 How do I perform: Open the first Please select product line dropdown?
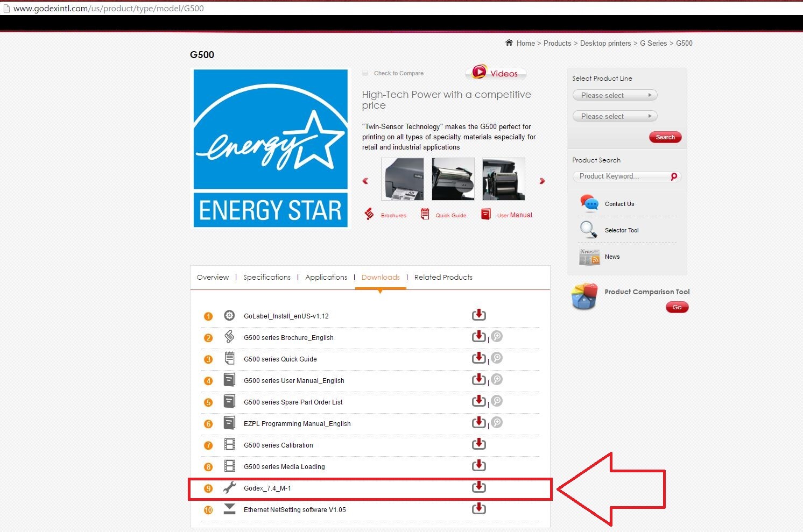coord(615,95)
